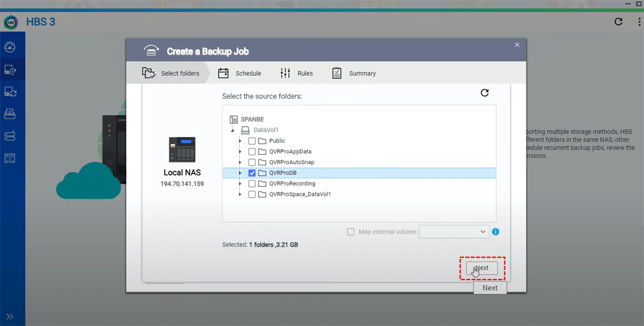
Task: Select the QVRProSpace_DataVol1 folder name
Action: click(301, 194)
